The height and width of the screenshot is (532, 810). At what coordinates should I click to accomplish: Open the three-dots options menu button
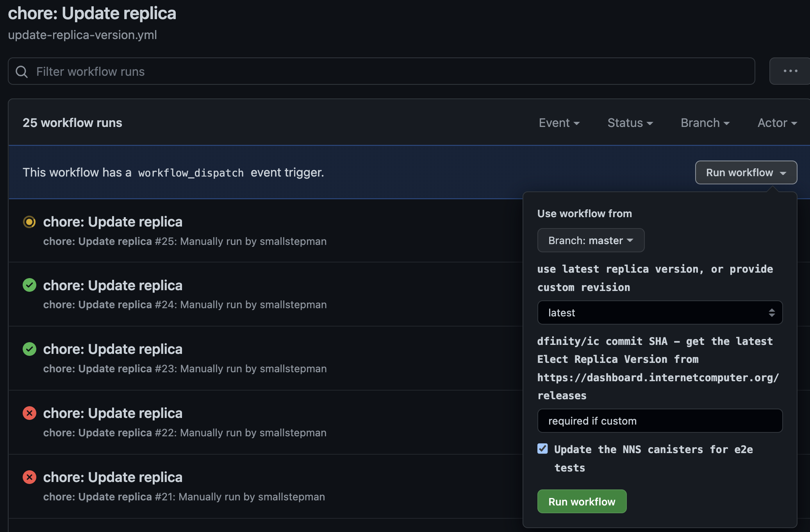tap(790, 71)
